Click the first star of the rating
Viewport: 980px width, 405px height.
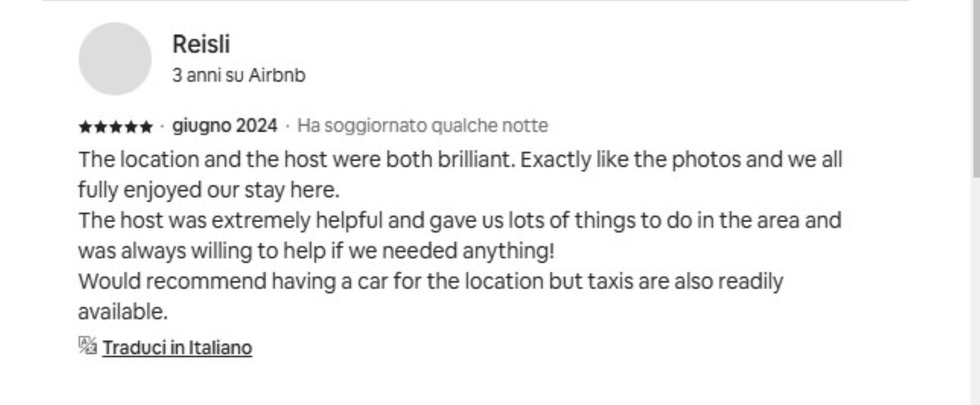[85, 127]
